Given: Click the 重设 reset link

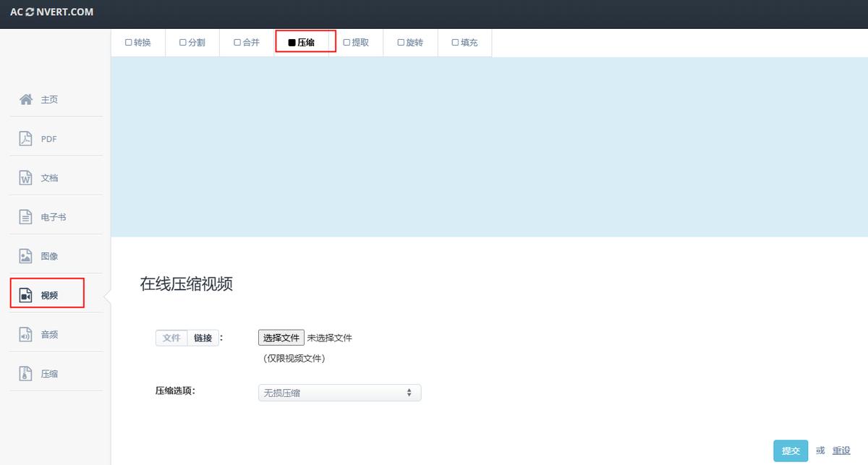Looking at the screenshot, I should pos(841,451).
